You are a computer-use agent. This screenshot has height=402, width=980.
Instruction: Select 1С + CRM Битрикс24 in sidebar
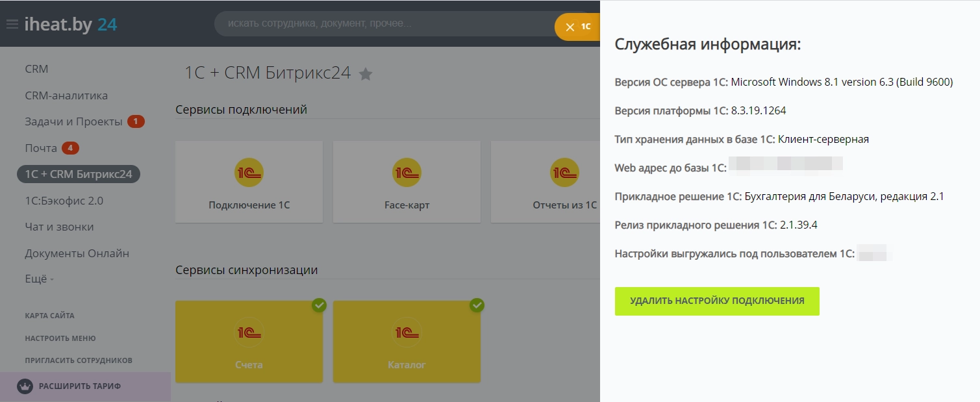(x=79, y=174)
